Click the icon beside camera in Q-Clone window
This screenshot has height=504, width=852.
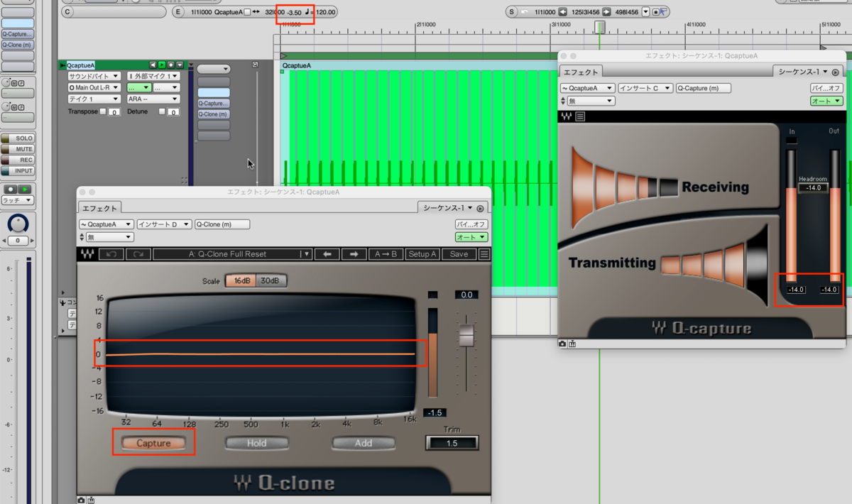point(91,500)
